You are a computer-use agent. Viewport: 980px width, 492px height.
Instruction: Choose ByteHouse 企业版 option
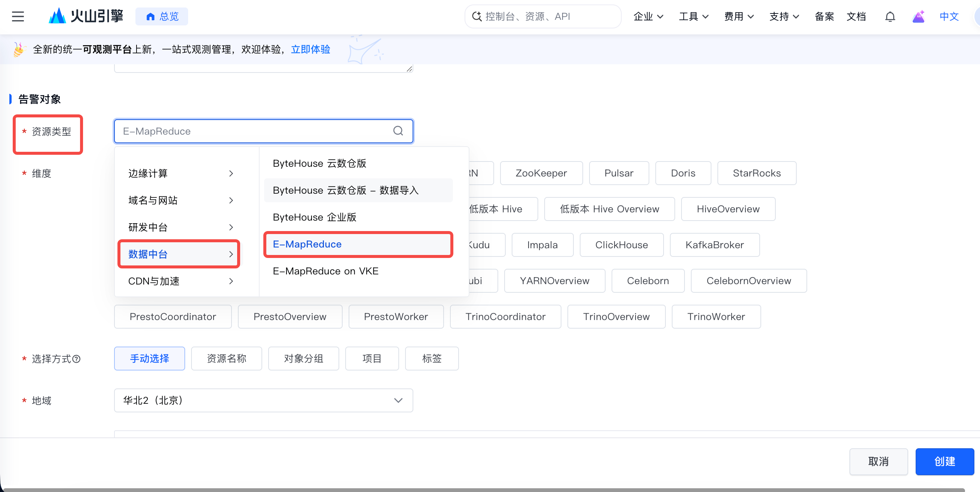[x=358, y=217]
